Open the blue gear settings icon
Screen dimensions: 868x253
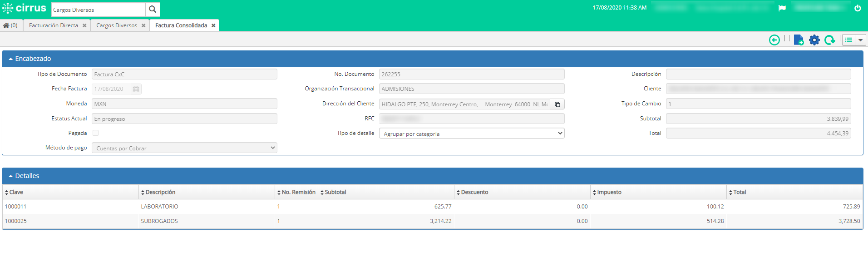point(814,40)
